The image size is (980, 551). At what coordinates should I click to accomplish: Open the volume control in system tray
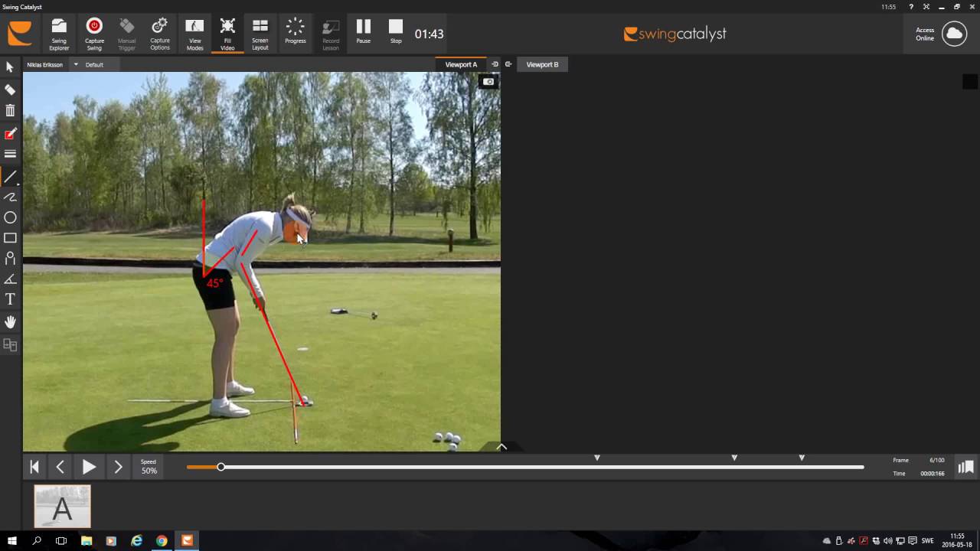(x=887, y=541)
